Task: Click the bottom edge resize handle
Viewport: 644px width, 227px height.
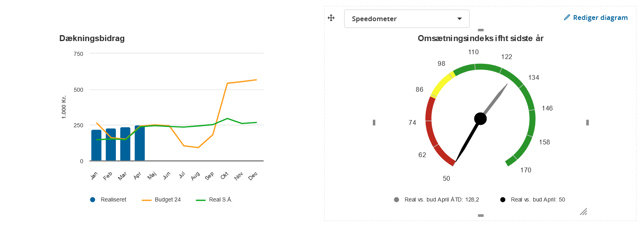Action: pos(481,215)
